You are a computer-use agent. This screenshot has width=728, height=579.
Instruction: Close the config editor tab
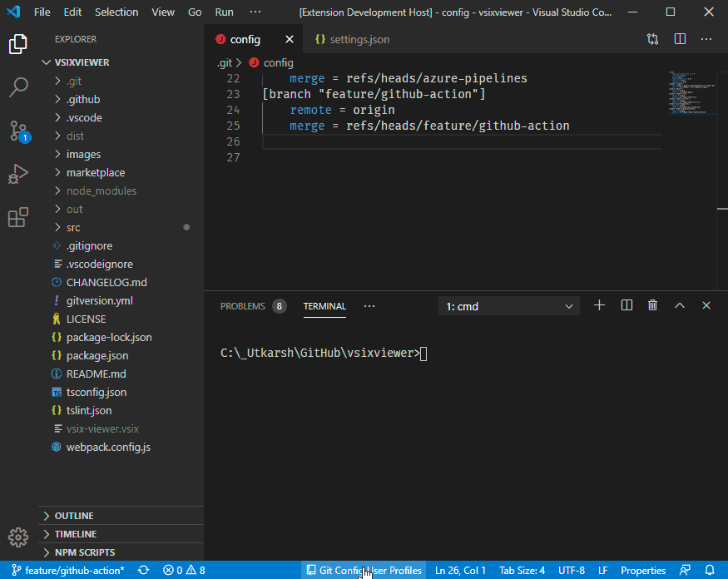coord(290,39)
